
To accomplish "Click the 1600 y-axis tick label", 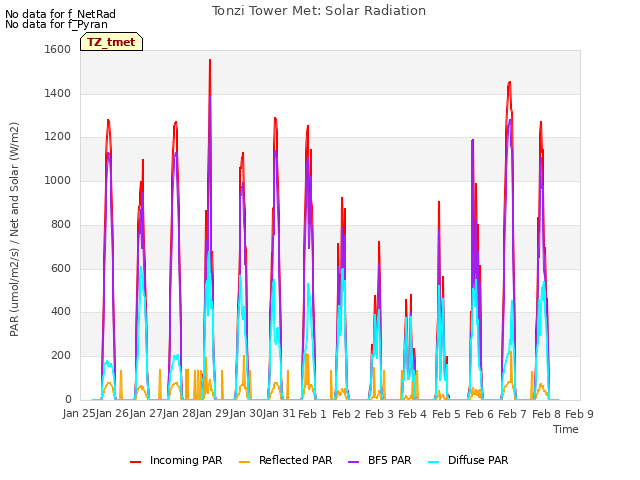I will (58, 49).
